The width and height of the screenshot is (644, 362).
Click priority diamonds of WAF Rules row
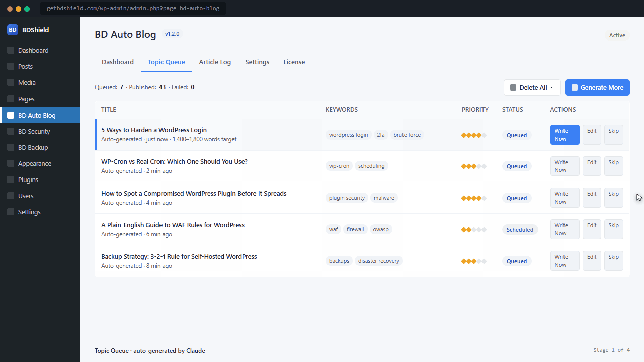(x=474, y=230)
